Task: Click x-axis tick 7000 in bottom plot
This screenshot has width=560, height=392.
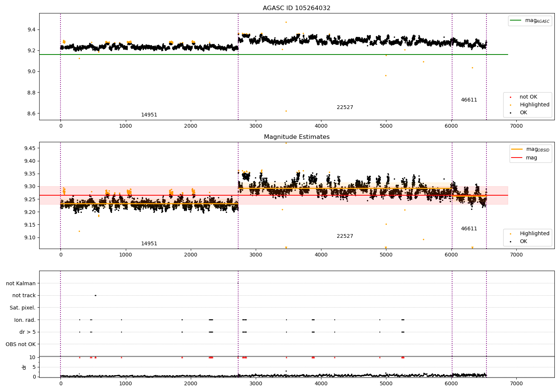Action: coord(516,383)
